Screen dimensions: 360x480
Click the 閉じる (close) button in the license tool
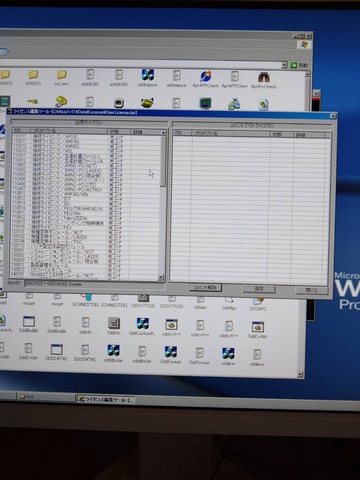[311, 290]
